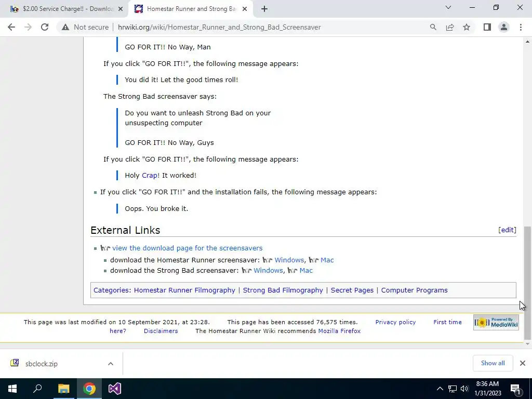Viewport: 532px width, 399px height.
Task: Click the Powered by MediaWiki badge
Action: [496, 323]
